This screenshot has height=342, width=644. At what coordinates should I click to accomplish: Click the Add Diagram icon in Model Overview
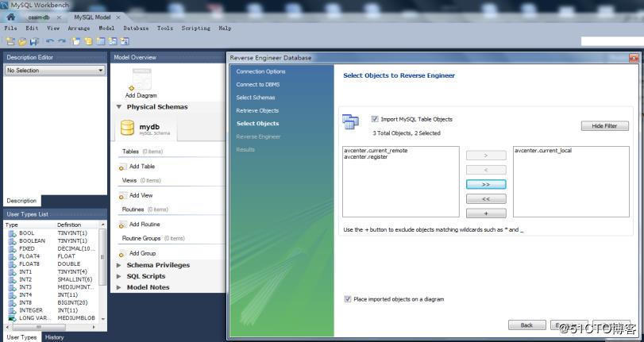(x=141, y=79)
